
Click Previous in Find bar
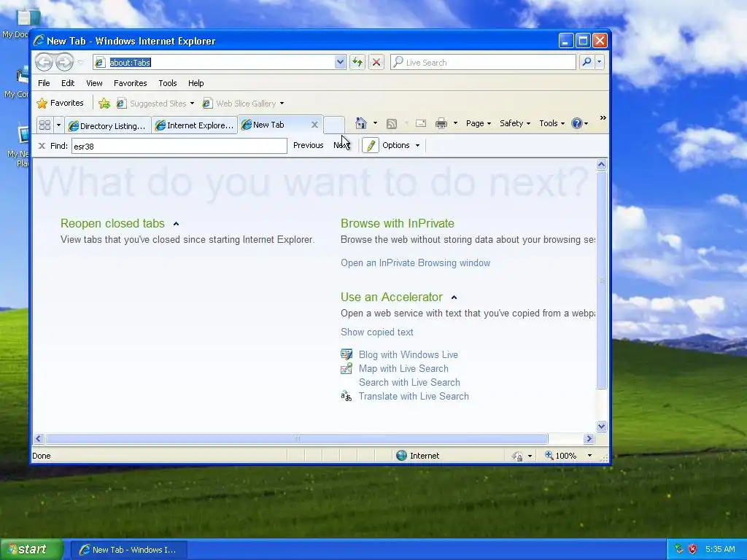[x=309, y=145]
